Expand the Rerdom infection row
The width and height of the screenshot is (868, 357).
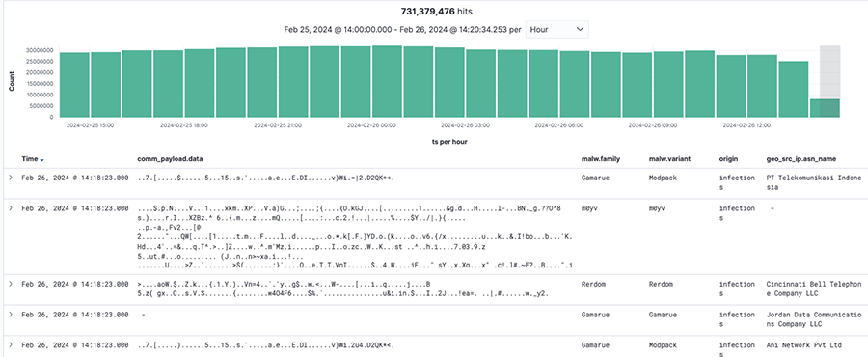10,284
